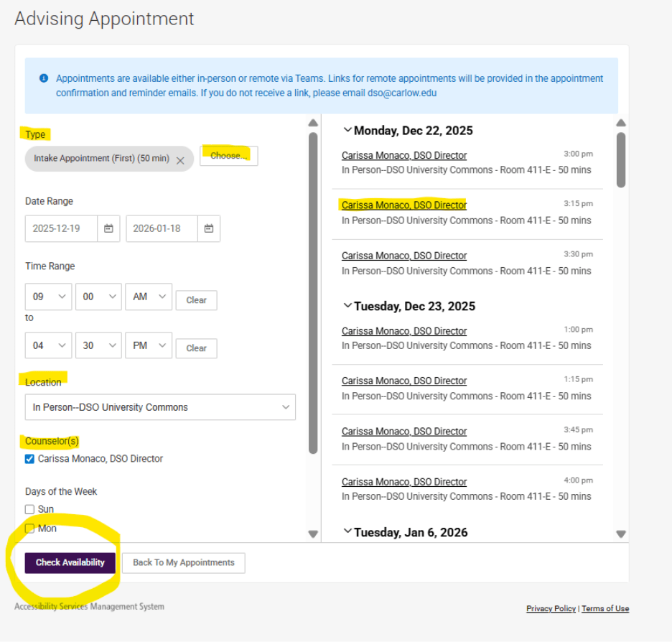Check the Sun day checkbox
The width and height of the screenshot is (672, 642).
30,509
